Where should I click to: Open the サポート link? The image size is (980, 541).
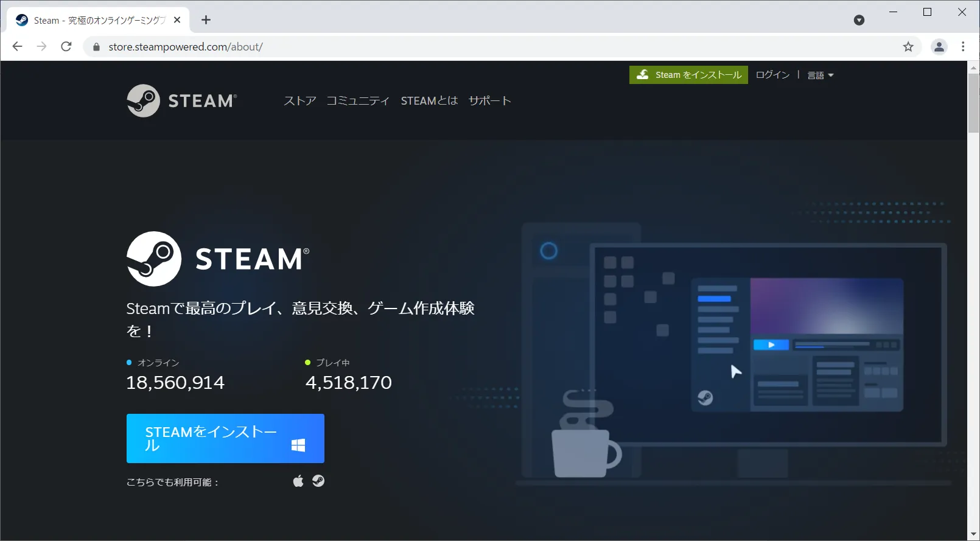click(x=489, y=100)
